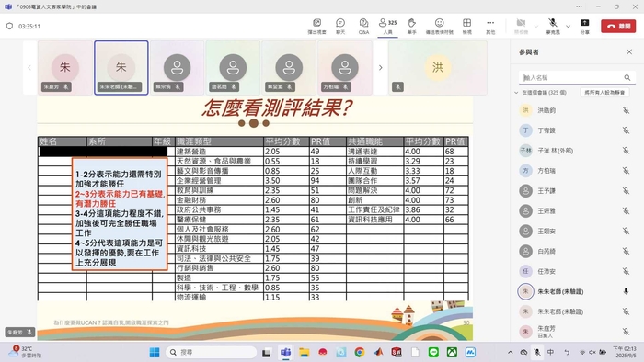Screen dimensions: 644x362
Task: Raise your hand in the meeting
Action: [411, 27]
